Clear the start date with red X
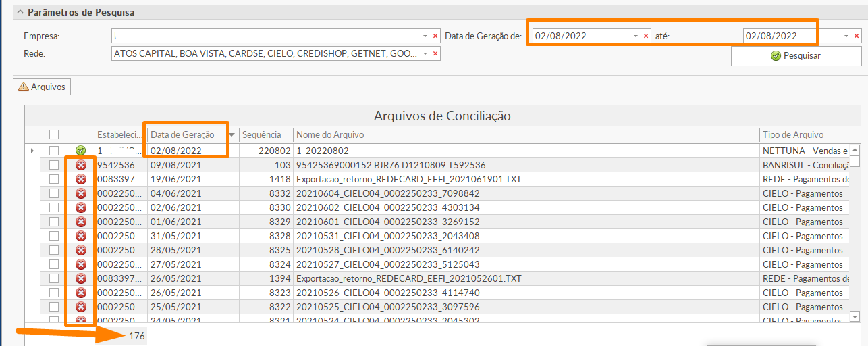Image resolution: width=868 pixels, height=346 pixels. tap(646, 36)
